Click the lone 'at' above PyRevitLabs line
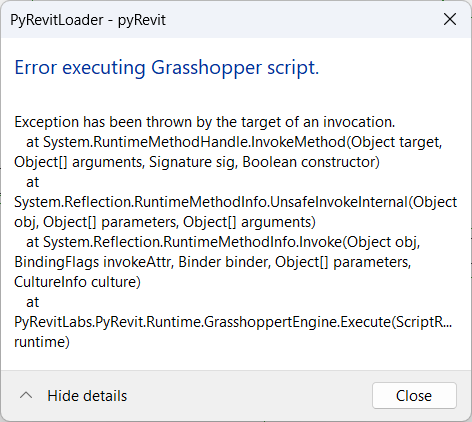 (33, 302)
